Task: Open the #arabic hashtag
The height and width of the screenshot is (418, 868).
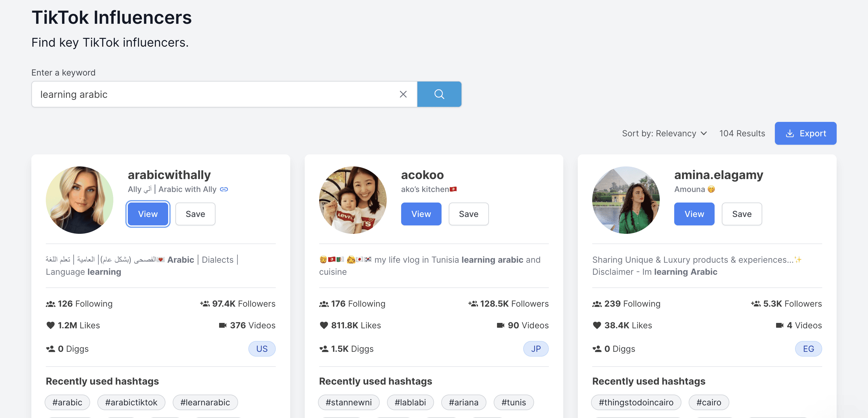Action: [67, 402]
